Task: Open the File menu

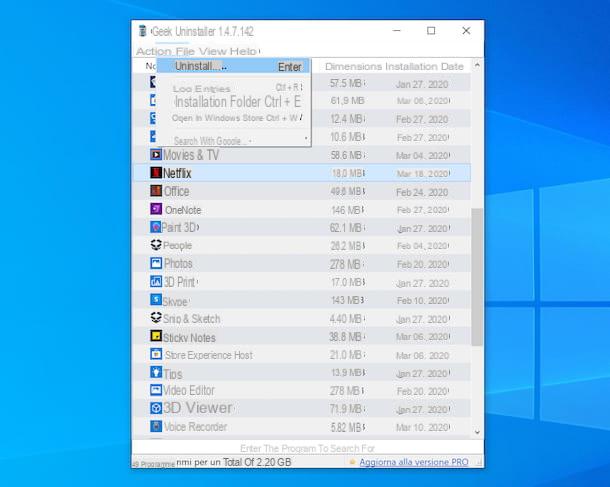Action: point(185,51)
